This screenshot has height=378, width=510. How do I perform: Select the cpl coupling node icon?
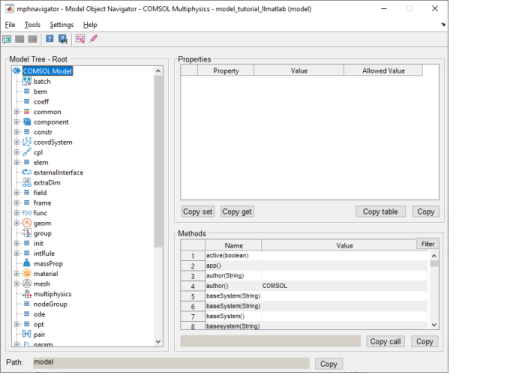(27, 152)
